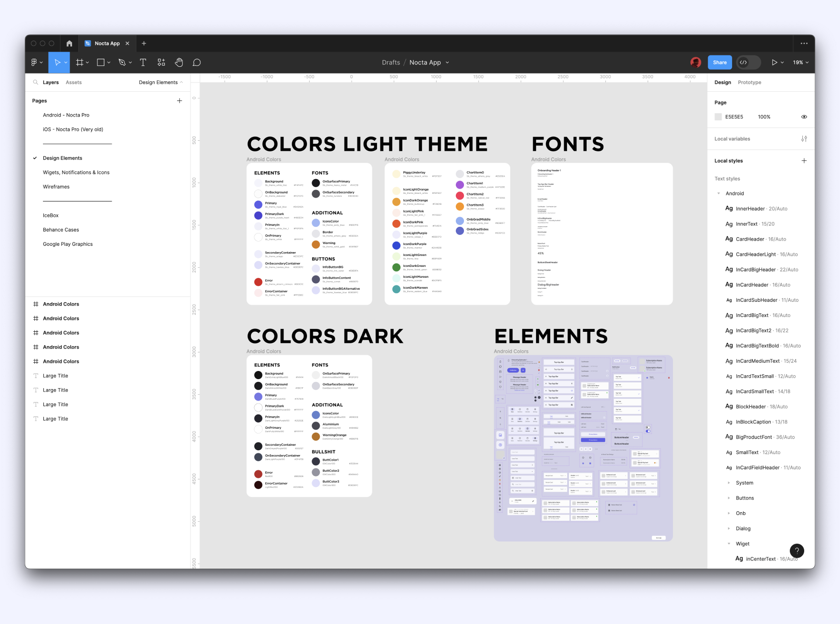Screen dimensions: 840x624
Task: Toggle Dev Mode switch
Action: [748, 63]
